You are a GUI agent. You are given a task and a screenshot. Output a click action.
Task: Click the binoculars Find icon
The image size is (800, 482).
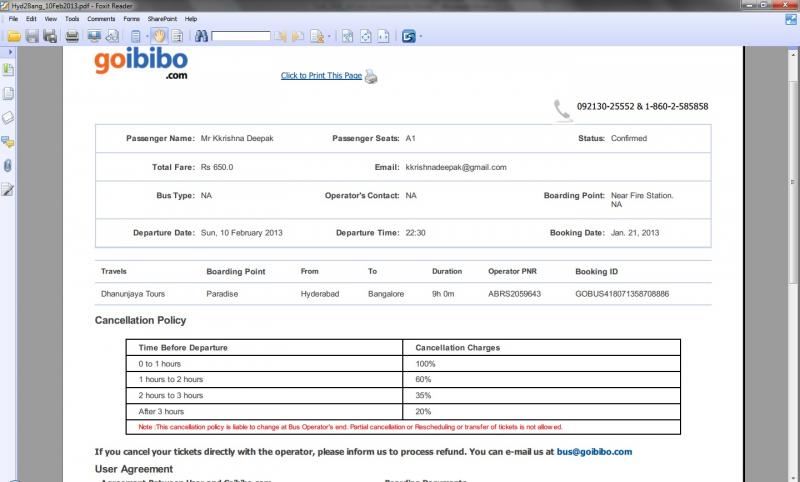click(x=201, y=36)
